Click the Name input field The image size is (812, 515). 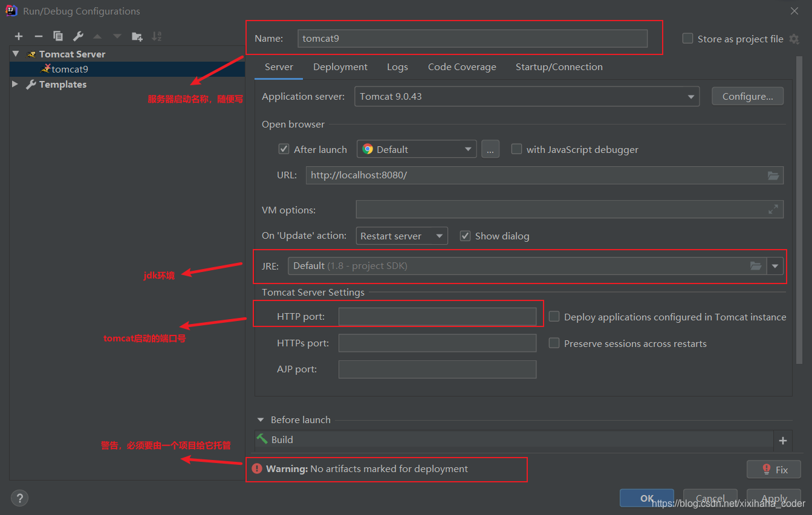point(473,38)
